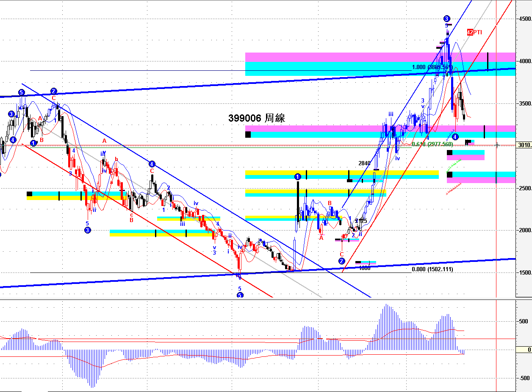
Task: Click the red 42 PTI indicator label
Action: (x=474, y=32)
